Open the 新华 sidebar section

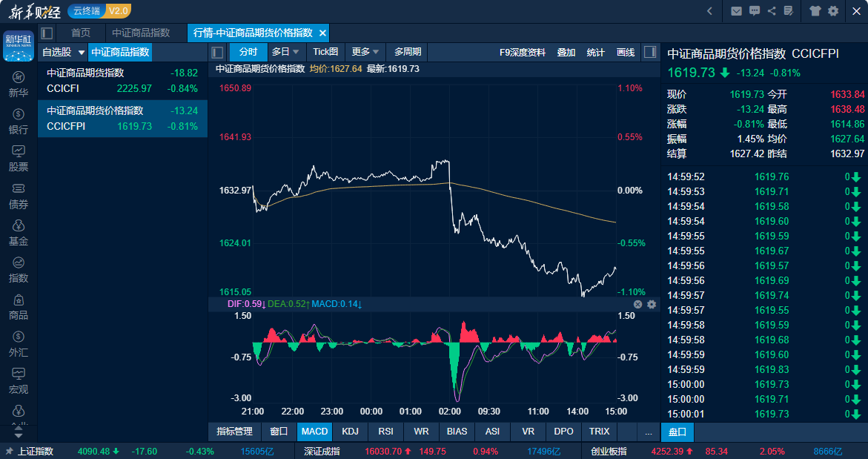tap(19, 84)
